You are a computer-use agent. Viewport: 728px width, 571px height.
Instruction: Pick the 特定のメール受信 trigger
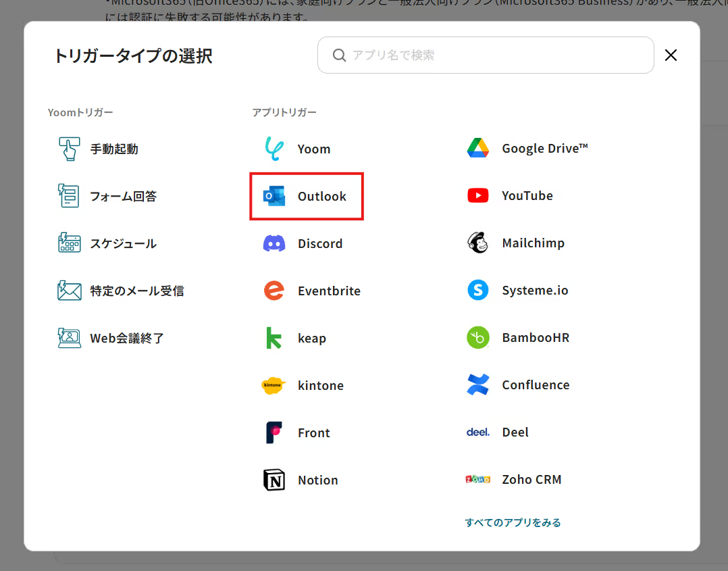pyautogui.click(x=136, y=291)
